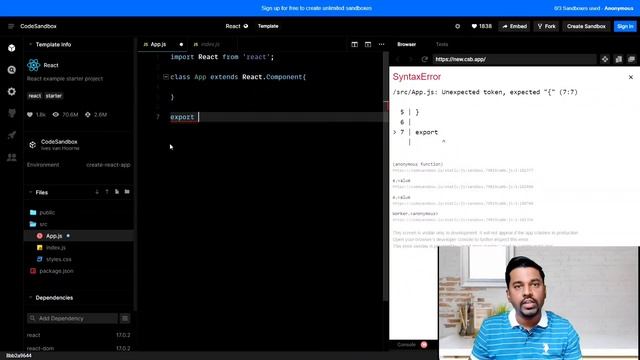640x360 pixels.
Task: Click the open in new window icon
Action: click(619, 59)
